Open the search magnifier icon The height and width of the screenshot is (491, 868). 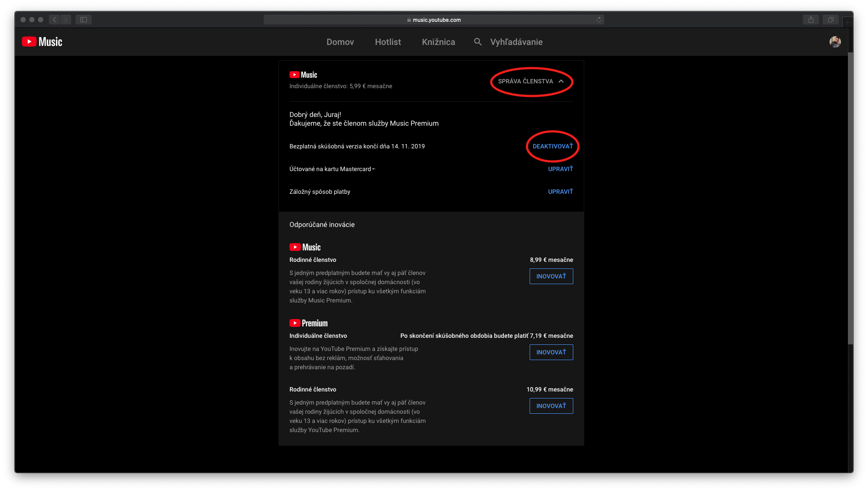[478, 42]
